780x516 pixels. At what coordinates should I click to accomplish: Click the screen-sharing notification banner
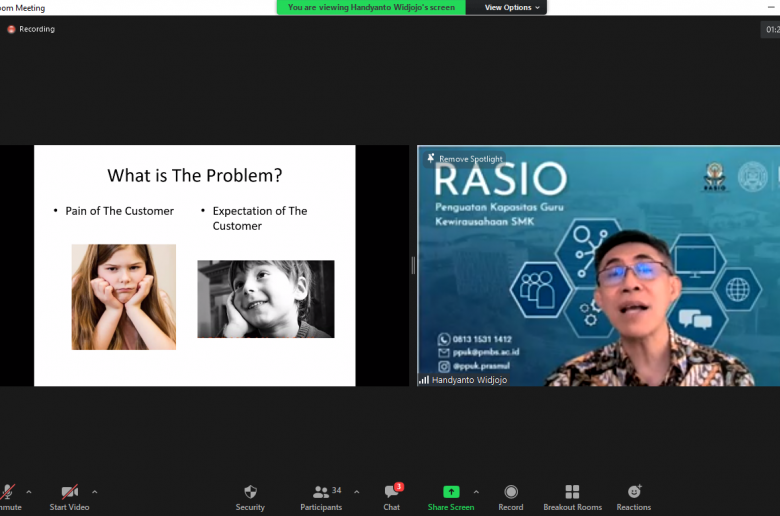point(371,7)
